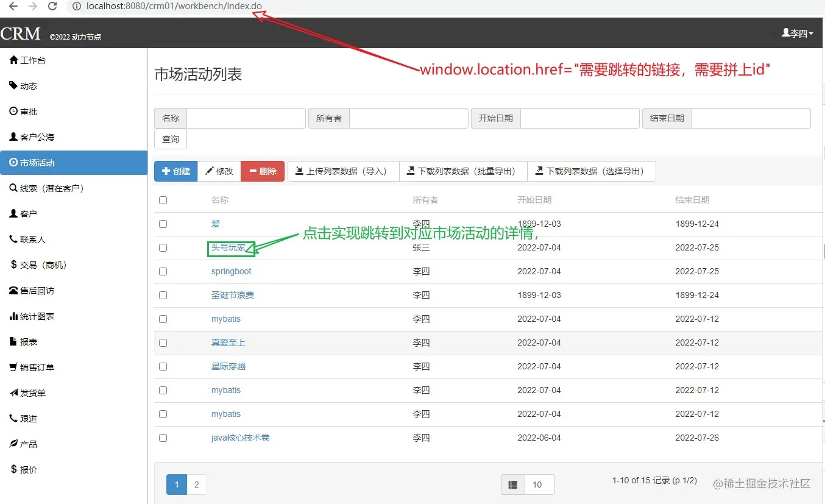Click the browser forward arrow
The width and height of the screenshot is (825, 504).
33,7
